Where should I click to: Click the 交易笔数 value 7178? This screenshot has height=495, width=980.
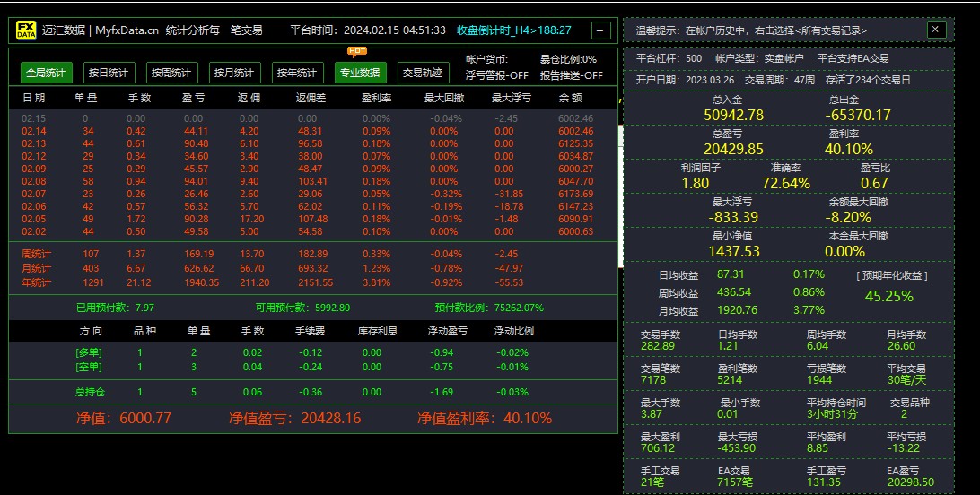(653, 380)
